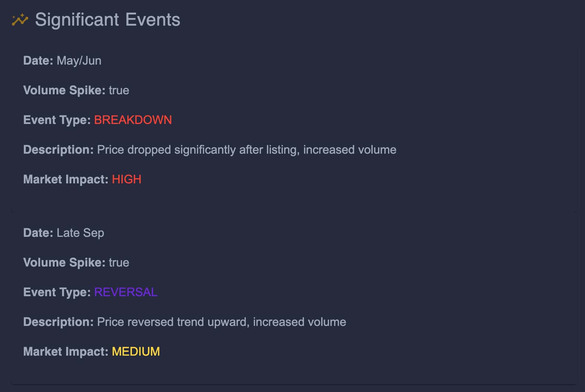This screenshot has height=392, width=585.
Task: Click the Market Impact label beside MEDIUM
Action: pos(65,352)
